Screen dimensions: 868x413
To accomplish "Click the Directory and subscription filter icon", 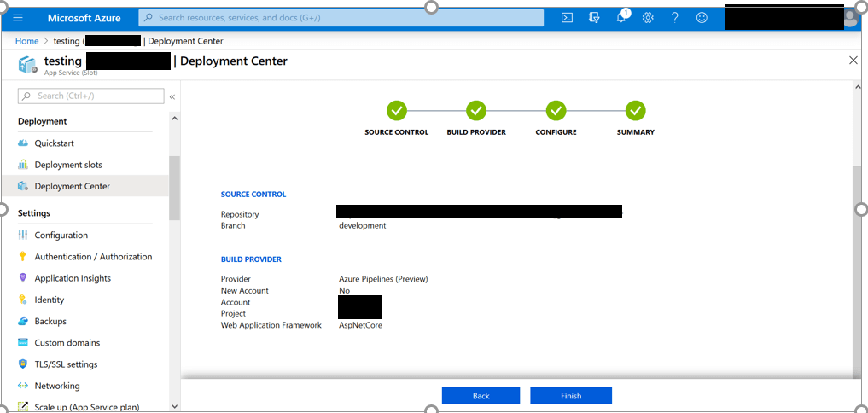I will click(594, 18).
